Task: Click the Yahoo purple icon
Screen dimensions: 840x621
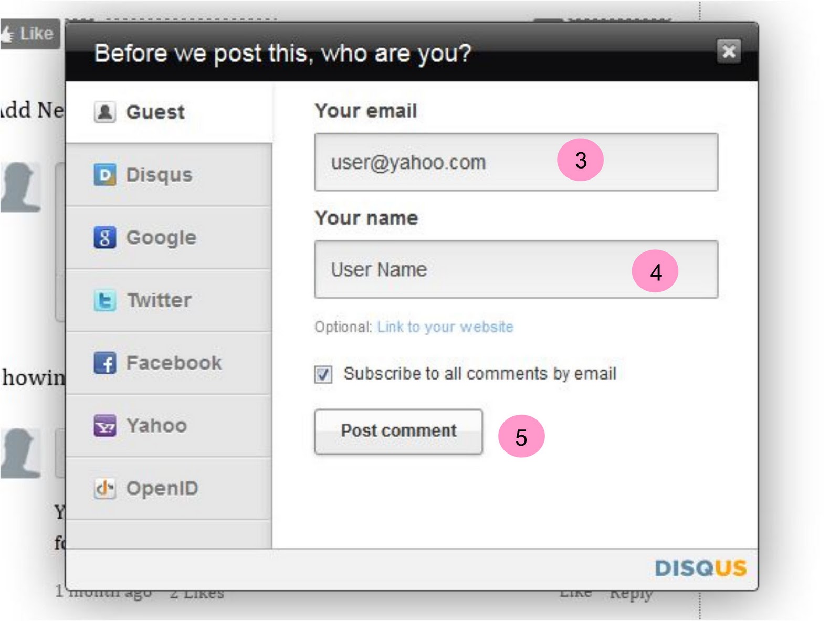Action: (105, 426)
